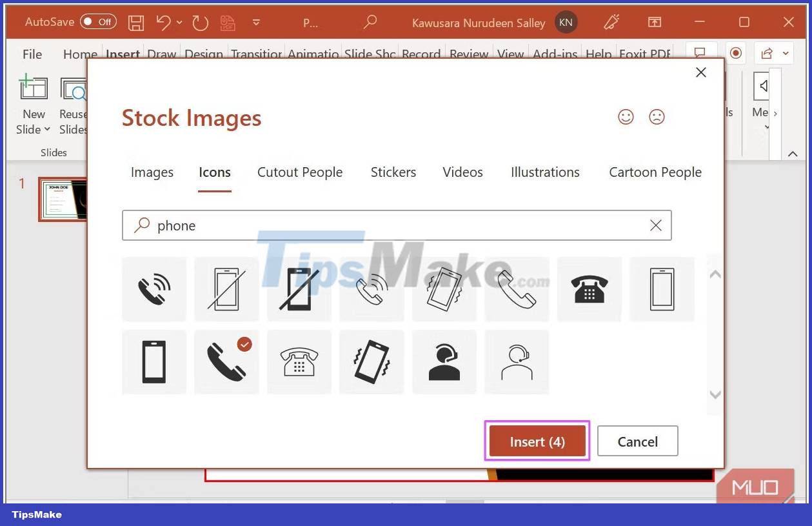
Task: Expand the Undo history dropdown arrow
Action: pos(179,23)
